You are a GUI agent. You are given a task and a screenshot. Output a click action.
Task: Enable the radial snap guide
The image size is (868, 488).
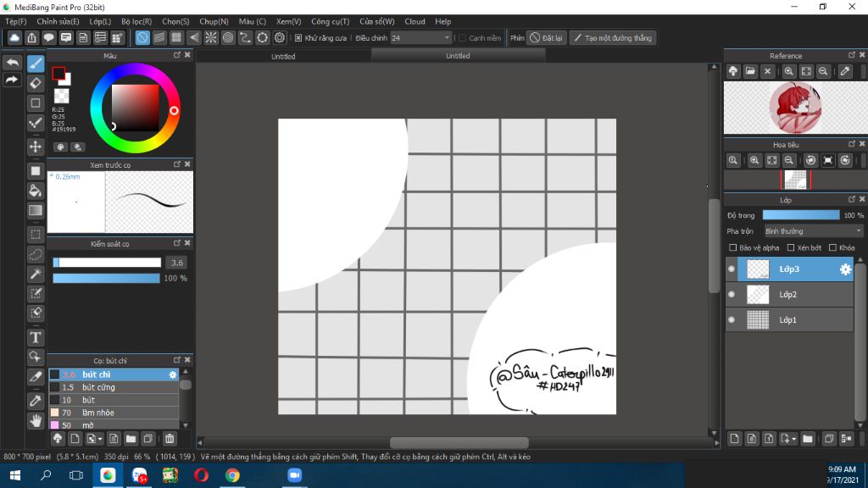pos(211,37)
